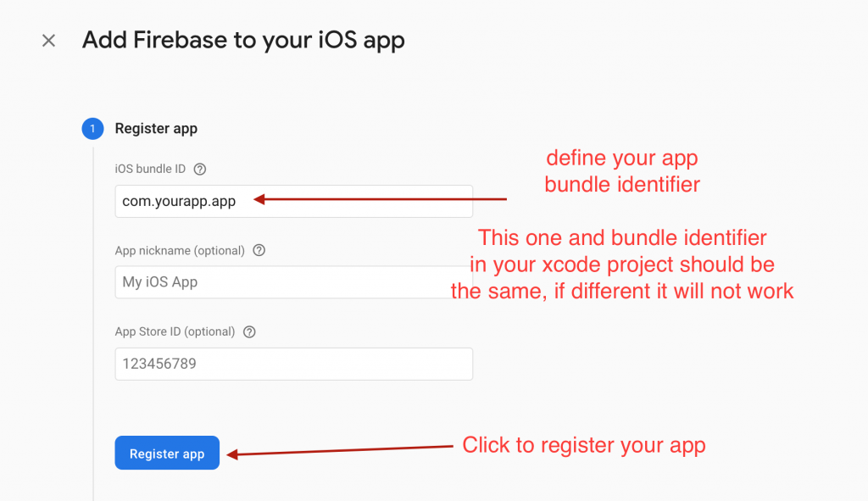The width and height of the screenshot is (868, 501).
Task: Open help icon beside App Store ID
Action: [250, 332]
